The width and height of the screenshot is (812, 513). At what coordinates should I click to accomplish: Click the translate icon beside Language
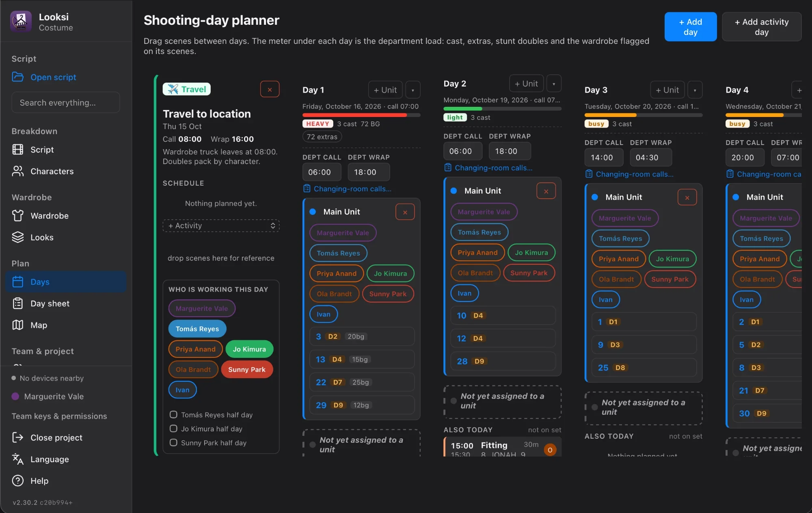(x=17, y=459)
